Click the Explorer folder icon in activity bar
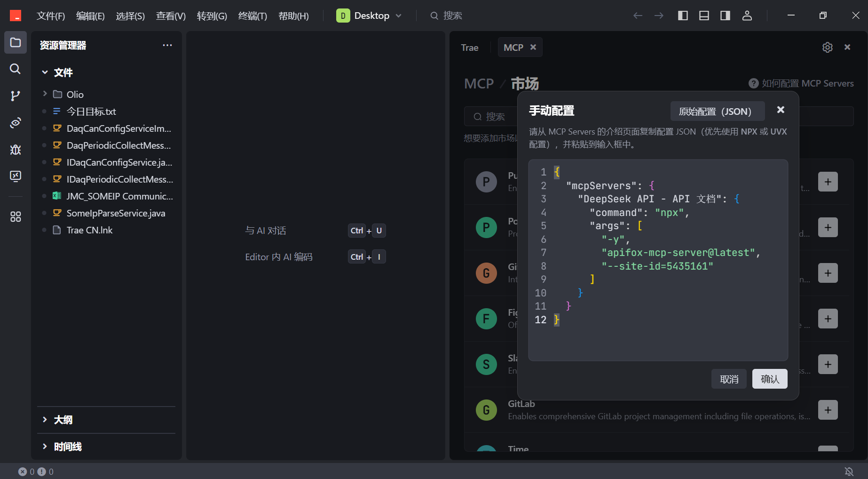This screenshot has width=868, height=479. coord(16,42)
